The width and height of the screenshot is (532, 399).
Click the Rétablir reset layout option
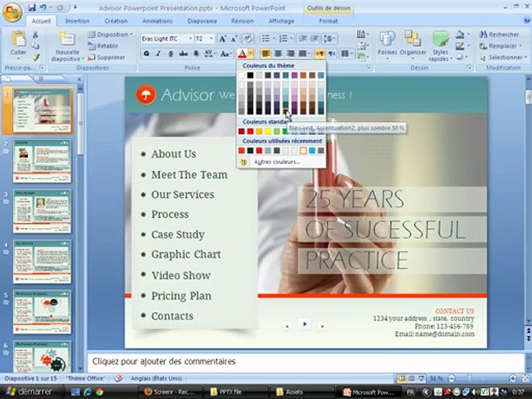point(103,46)
